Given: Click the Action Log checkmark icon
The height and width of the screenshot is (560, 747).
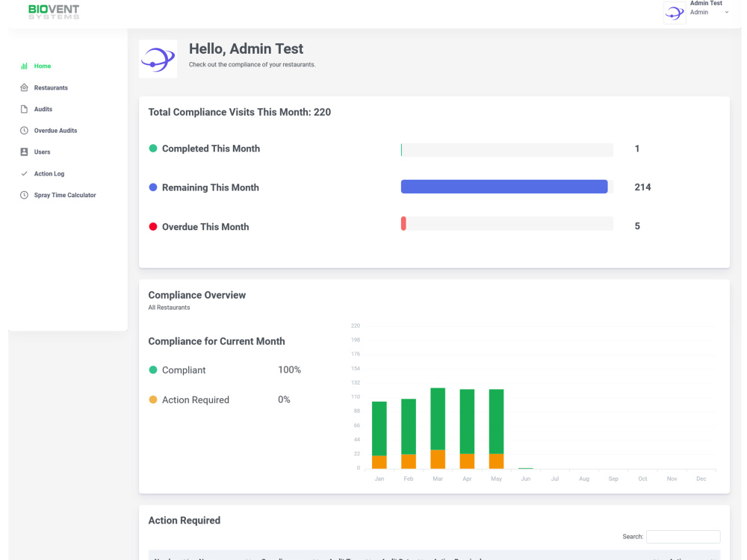Looking at the screenshot, I should pos(24,174).
